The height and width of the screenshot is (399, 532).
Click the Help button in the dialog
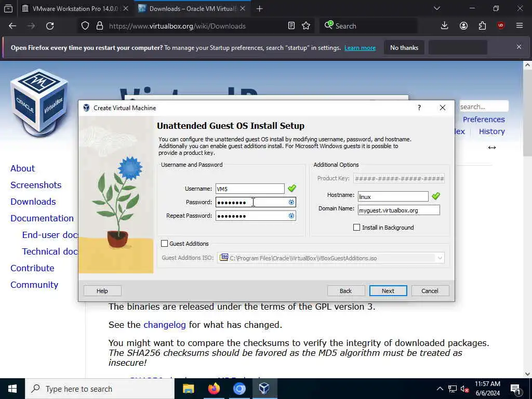[x=102, y=291]
